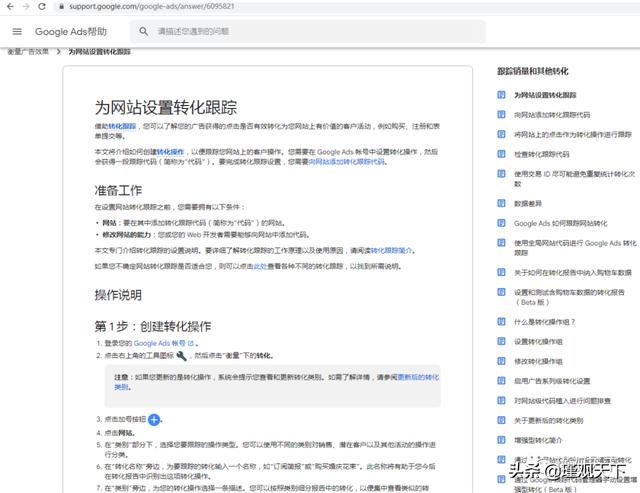Image resolution: width=640 pixels, height=493 pixels.
Task: Open sidebar article 使用全局网站代码进行 Google Ads 转化跟踪
Action: click(x=575, y=248)
